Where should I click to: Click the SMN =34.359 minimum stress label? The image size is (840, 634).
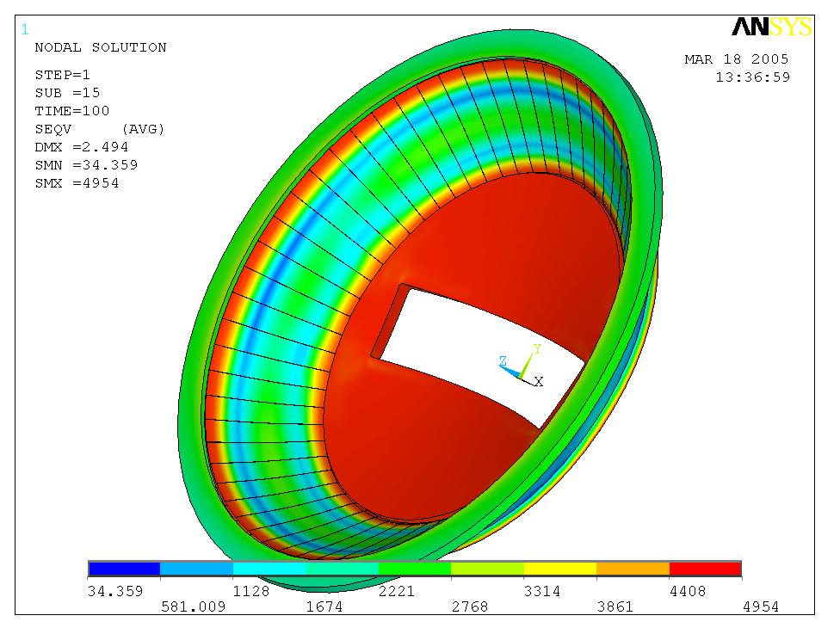[x=86, y=165]
